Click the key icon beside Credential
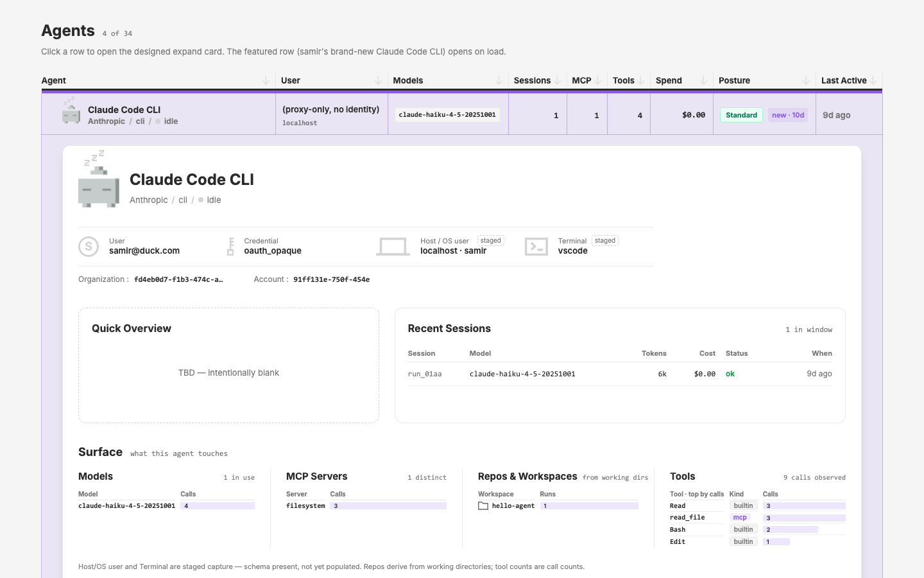The width and height of the screenshot is (924, 578). click(230, 247)
